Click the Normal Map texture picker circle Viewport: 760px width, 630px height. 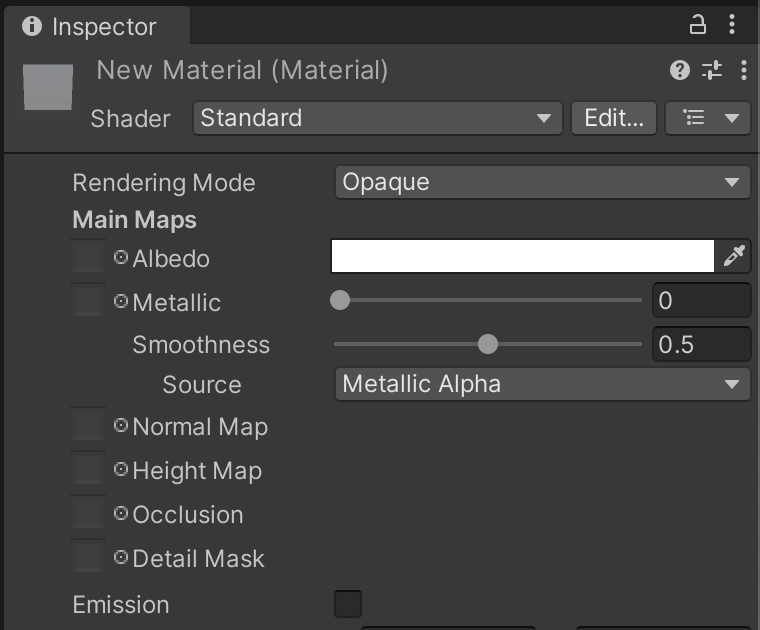(x=121, y=426)
